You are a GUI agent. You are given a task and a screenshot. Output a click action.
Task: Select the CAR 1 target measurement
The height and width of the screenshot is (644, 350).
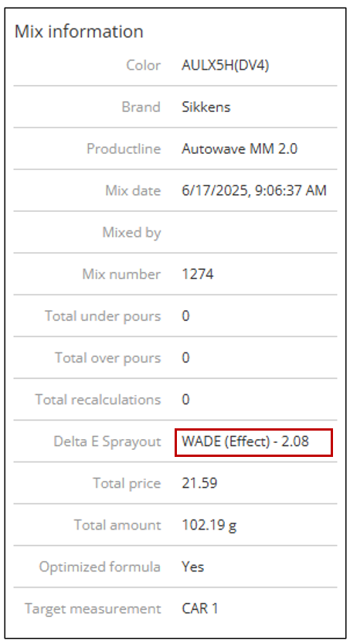(200, 608)
